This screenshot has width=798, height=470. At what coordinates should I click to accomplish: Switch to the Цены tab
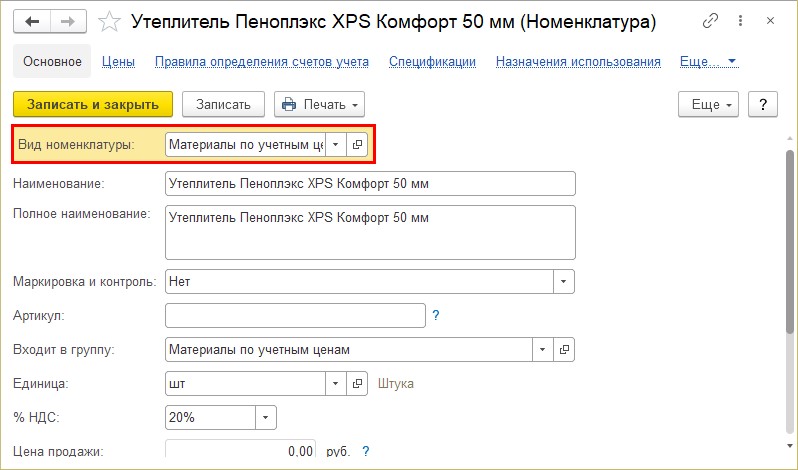pos(118,62)
